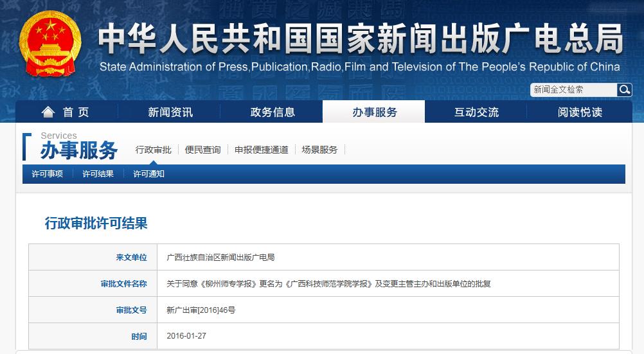Open the 政务信息 navigation tab
Screen dimensions: 644x354
pyautogui.click(x=273, y=112)
